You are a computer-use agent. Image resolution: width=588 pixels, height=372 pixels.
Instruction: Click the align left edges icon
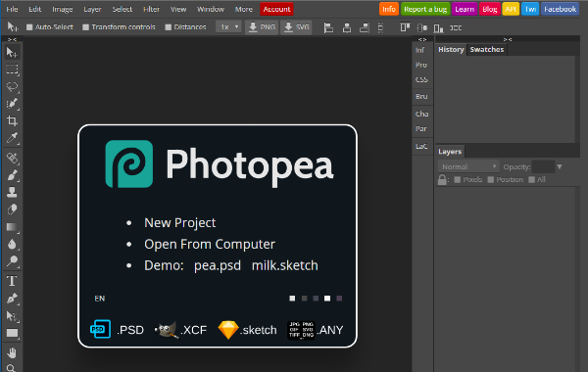[328, 27]
